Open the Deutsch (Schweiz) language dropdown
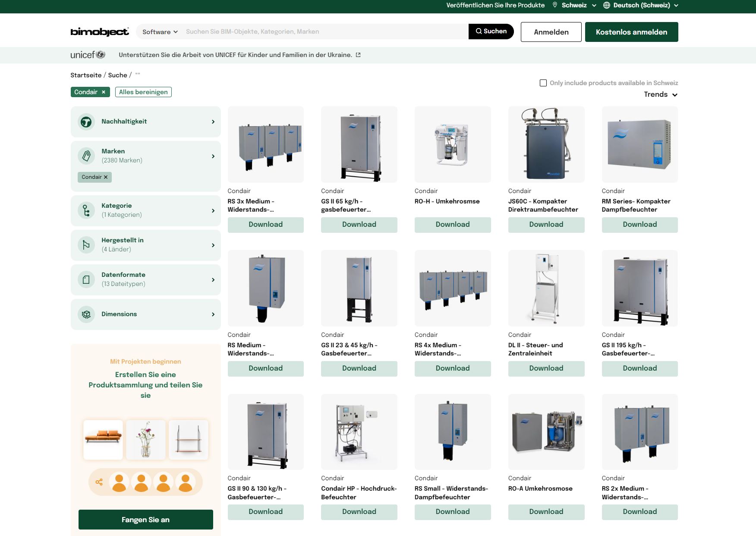The image size is (756, 536). (x=646, y=5)
